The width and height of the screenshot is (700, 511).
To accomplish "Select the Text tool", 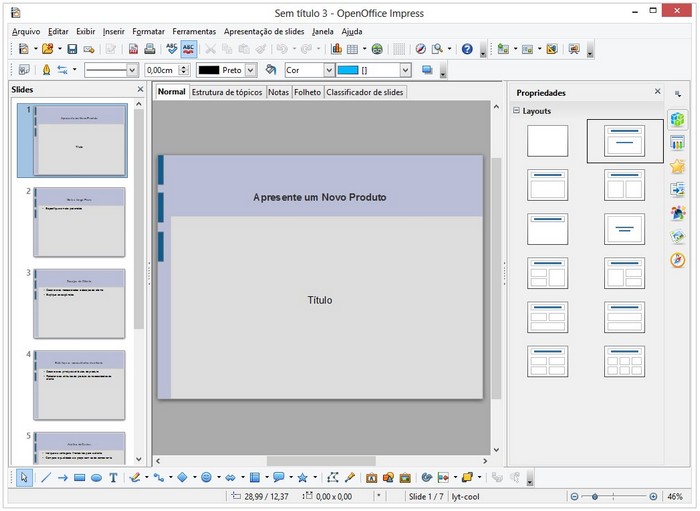I will click(x=113, y=478).
